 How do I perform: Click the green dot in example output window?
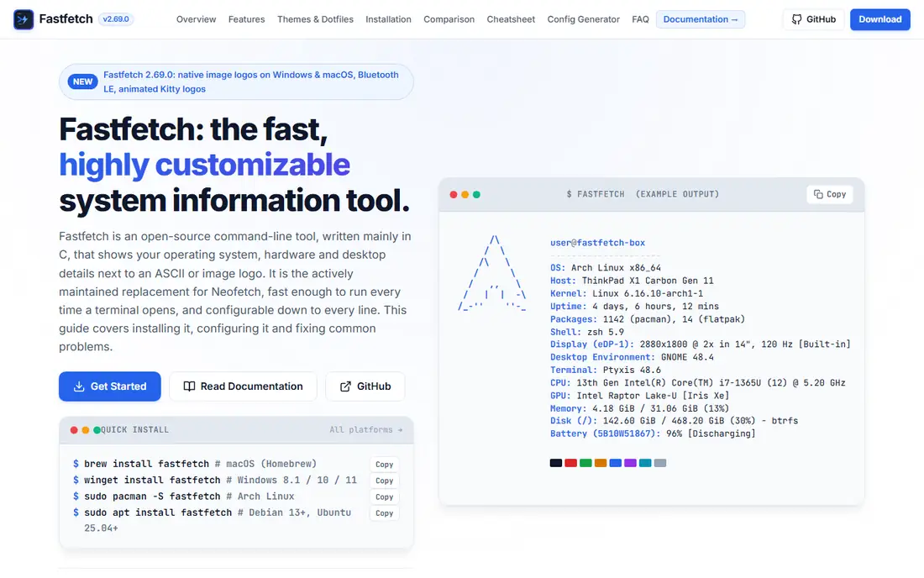pos(476,194)
